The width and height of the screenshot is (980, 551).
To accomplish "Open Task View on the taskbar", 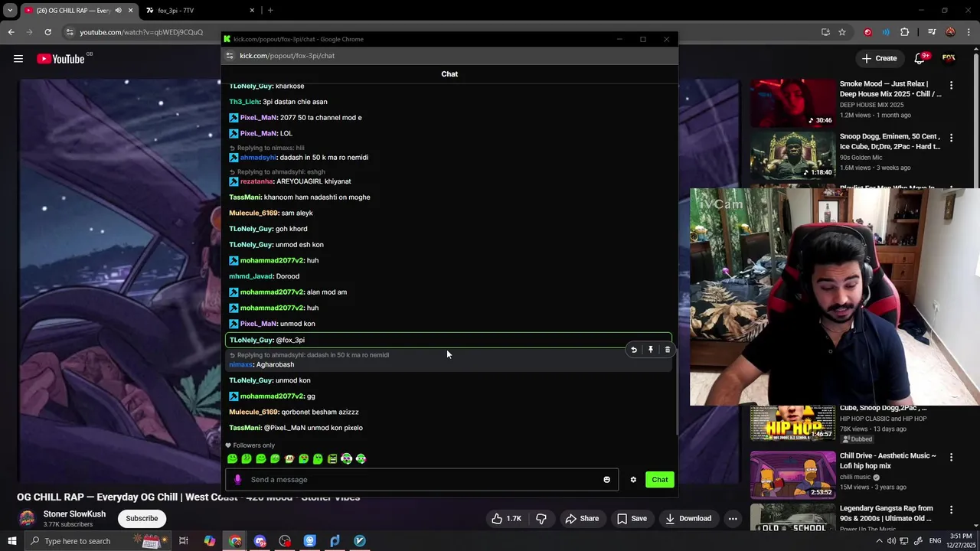I will [x=184, y=541].
